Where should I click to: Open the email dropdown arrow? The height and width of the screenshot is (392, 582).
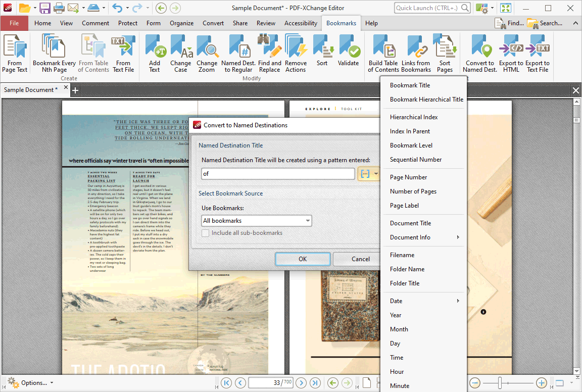point(83,8)
